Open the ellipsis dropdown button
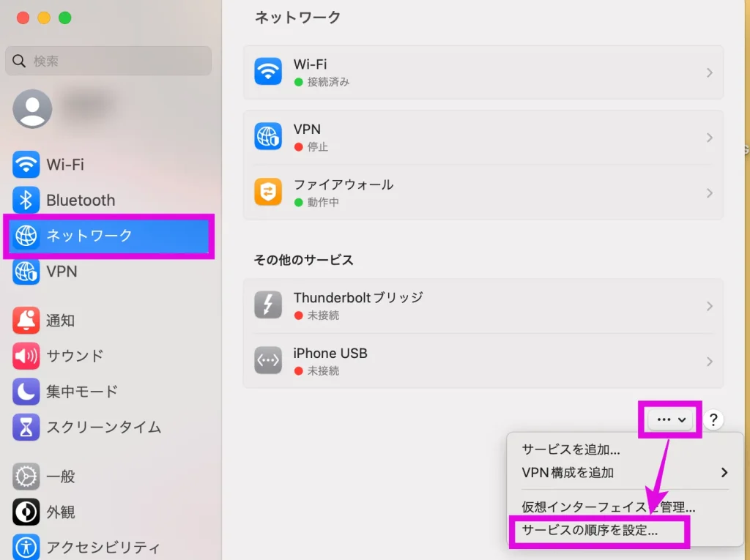 click(671, 419)
